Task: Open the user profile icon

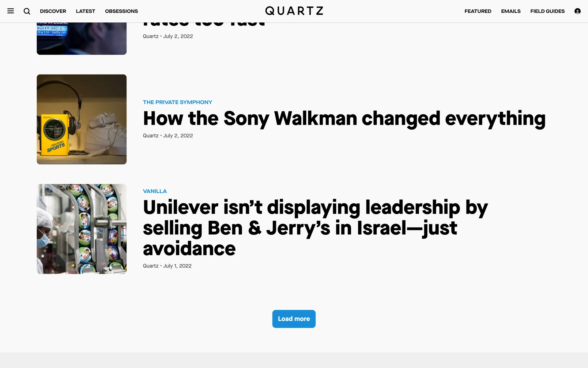Action: pyautogui.click(x=577, y=11)
